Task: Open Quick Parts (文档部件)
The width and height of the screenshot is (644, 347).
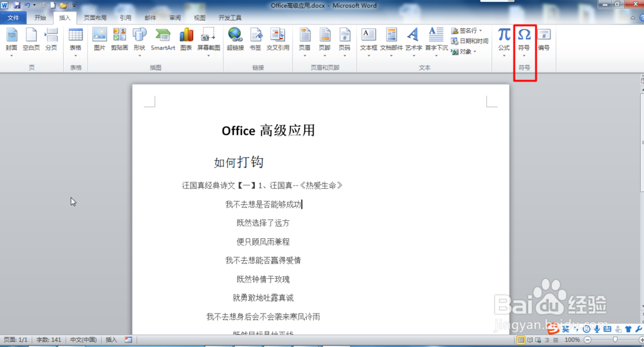Action: pyautogui.click(x=392, y=39)
